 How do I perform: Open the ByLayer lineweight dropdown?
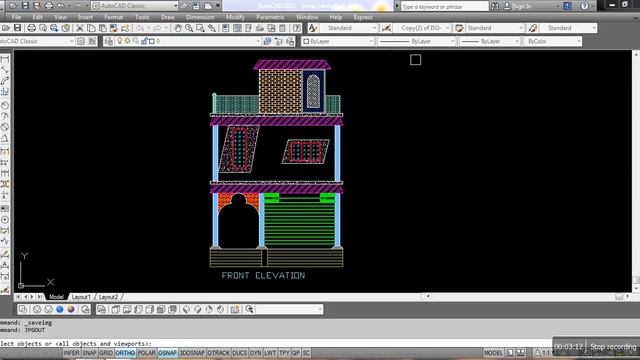click(490, 41)
